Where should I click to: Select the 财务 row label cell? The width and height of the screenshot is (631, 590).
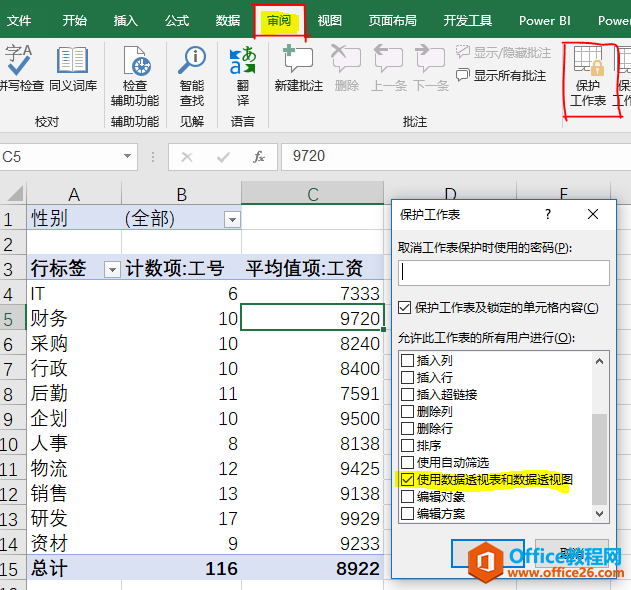[74, 319]
